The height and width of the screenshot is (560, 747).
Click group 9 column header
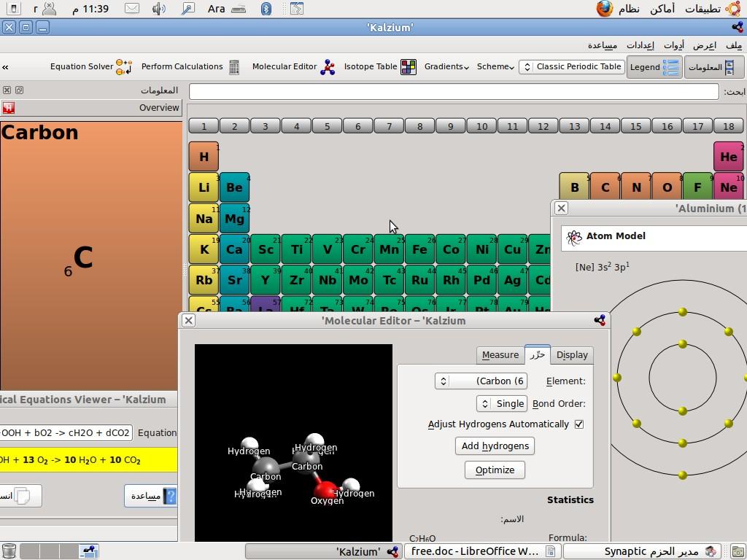pyautogui.click(x=451, y=126)
